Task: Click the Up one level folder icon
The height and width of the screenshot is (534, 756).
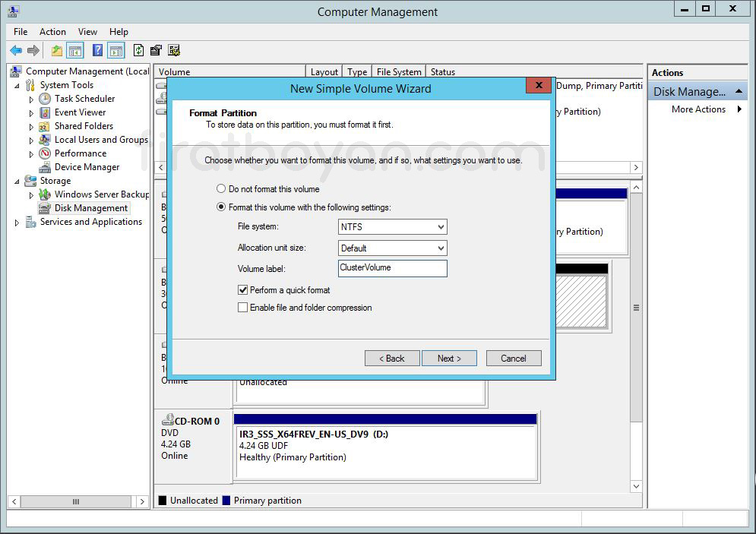Action: pyautogui.click(x=57, y=51)
